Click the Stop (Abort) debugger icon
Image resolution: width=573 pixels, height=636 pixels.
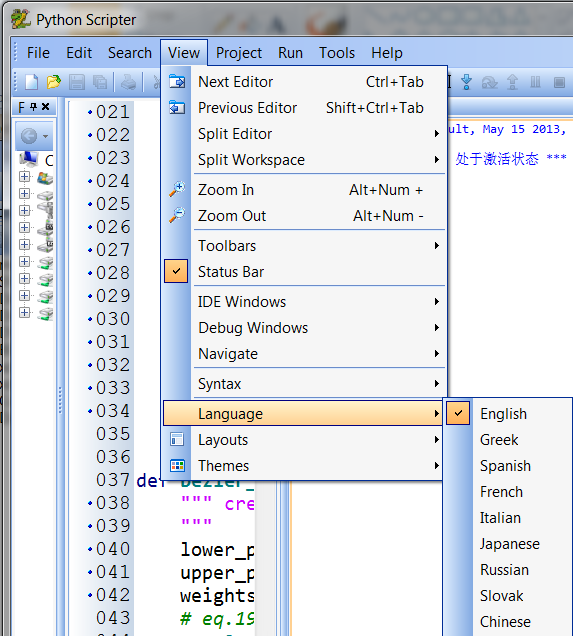[559, 82]
